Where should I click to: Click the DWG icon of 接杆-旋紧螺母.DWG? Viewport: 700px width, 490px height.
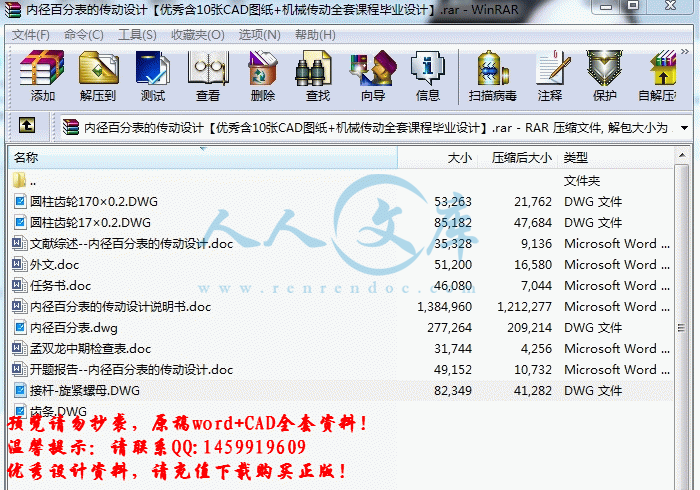pos(20,390)
